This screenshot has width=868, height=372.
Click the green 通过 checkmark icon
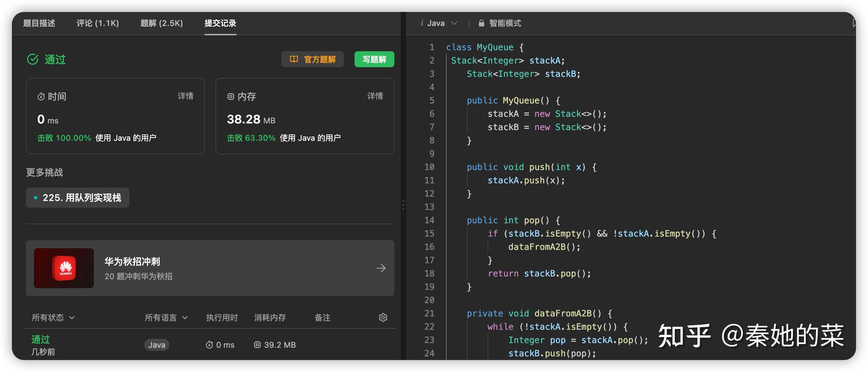coord(33,59)
